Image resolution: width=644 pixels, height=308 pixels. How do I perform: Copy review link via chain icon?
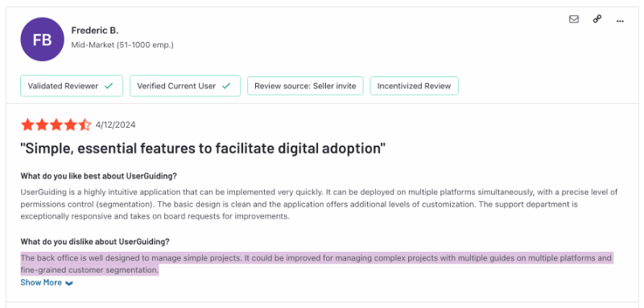[597, 18]
